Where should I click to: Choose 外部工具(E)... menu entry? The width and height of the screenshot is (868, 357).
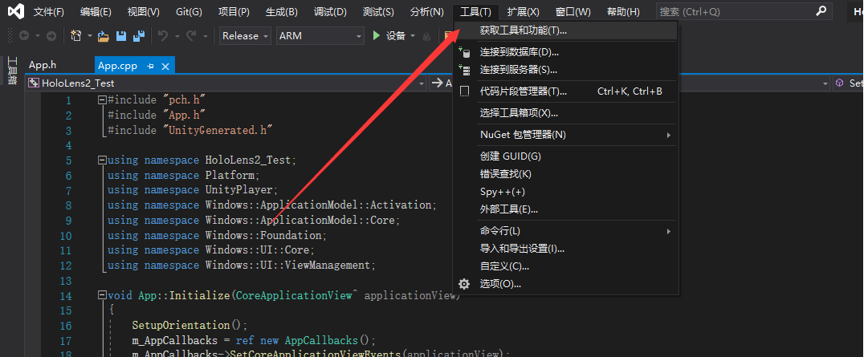click(x=566, y=209)
